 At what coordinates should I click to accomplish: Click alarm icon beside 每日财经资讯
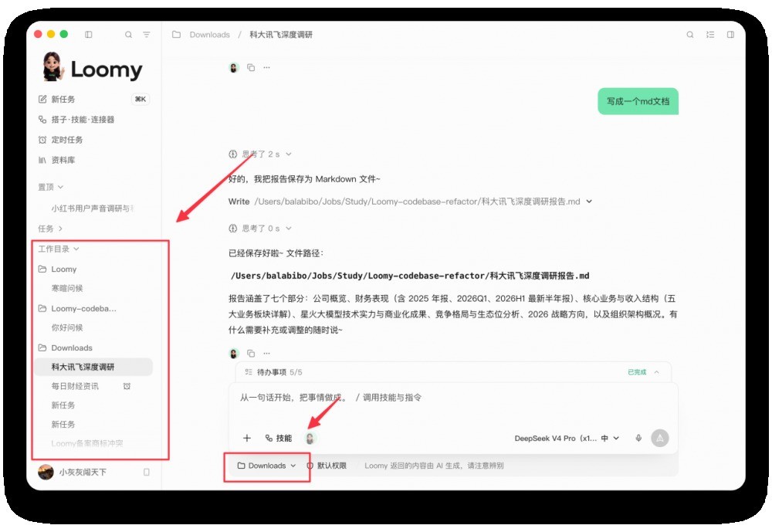(x=127, y=386)
